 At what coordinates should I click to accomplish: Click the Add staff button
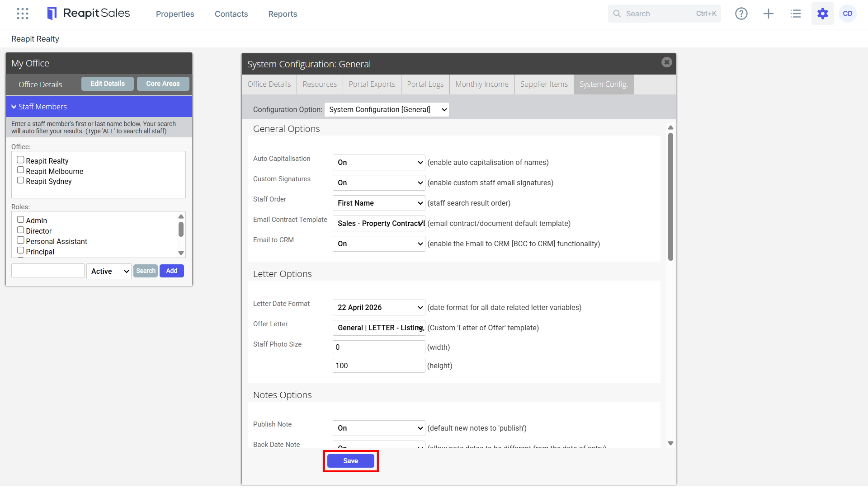pyautogui.click(x=172, y=271)
